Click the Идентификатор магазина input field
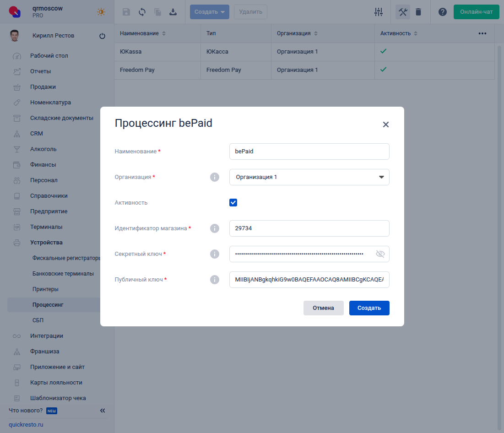 point(309,228)
